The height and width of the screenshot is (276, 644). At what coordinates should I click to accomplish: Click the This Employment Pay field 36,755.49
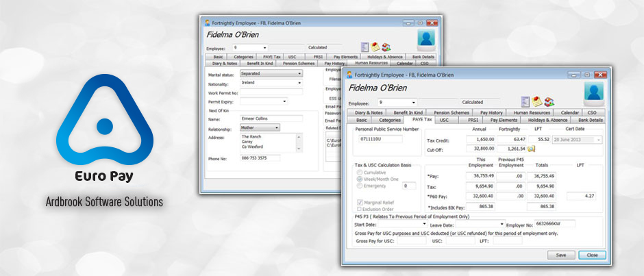pyautogui.click(x=480, y=176)
